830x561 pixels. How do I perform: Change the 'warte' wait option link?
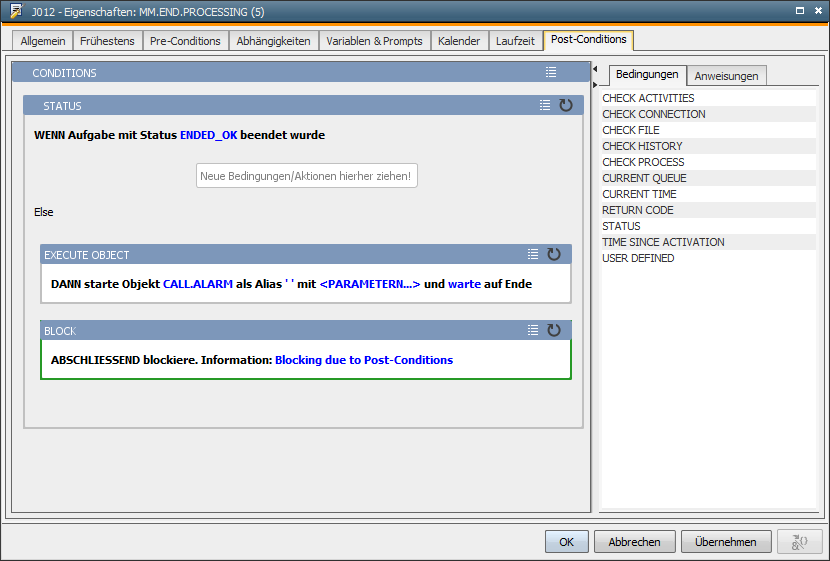click(x=464, y=284)
